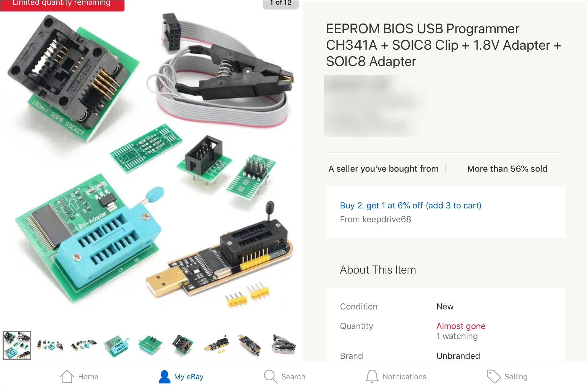Screen dimensions: 588x391
Task: Tap the Home house icon
Action: [67, 376]
